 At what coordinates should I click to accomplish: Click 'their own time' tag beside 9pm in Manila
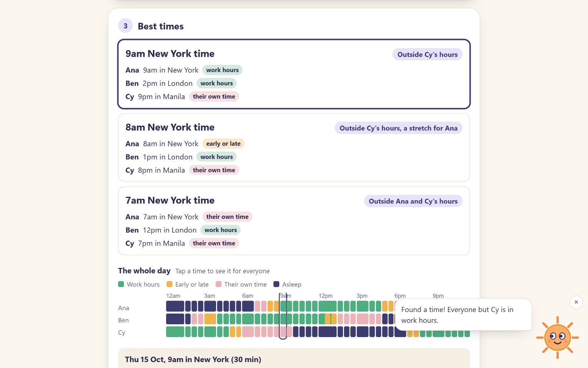pos(214,96)
